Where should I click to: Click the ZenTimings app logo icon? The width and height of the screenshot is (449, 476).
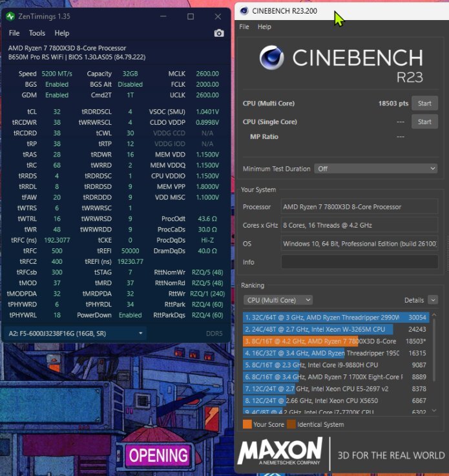click(10, 16)
